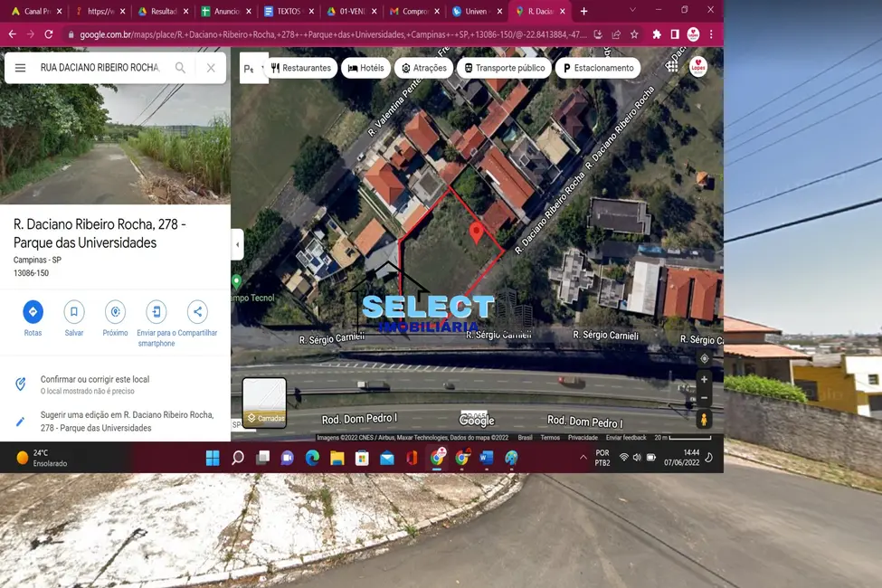The image size is (882, 588).
Task: Select the Atrações chip
Action: [423, 68]
